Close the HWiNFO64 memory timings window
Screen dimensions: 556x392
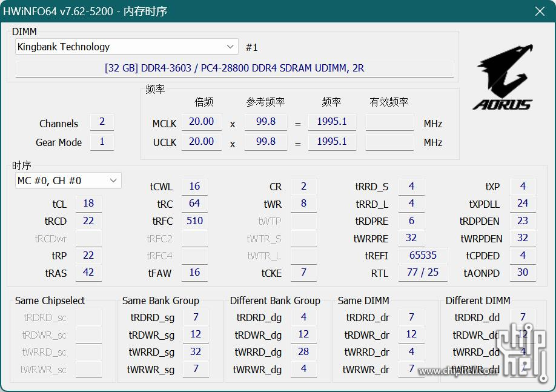tap(540, 12)
